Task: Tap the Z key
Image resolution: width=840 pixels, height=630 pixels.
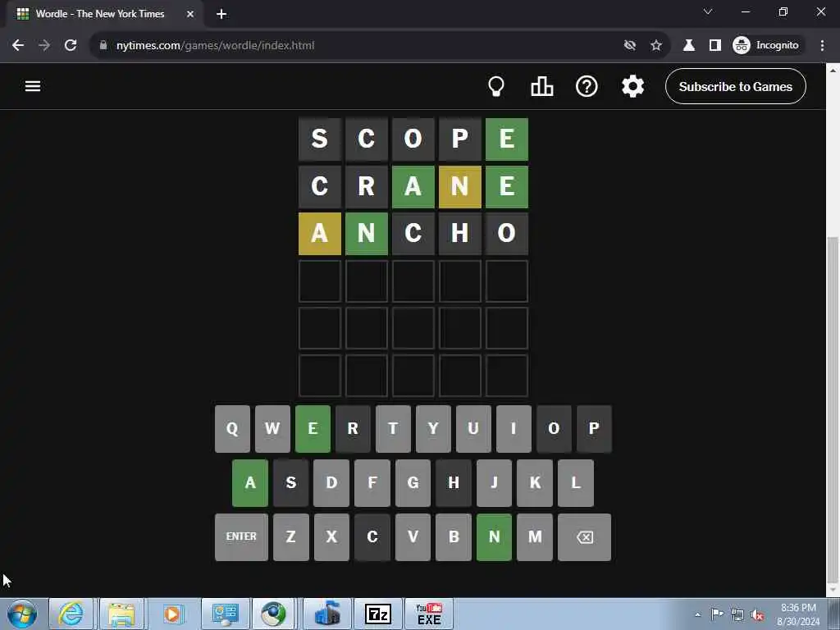Action: click(291, 536)
